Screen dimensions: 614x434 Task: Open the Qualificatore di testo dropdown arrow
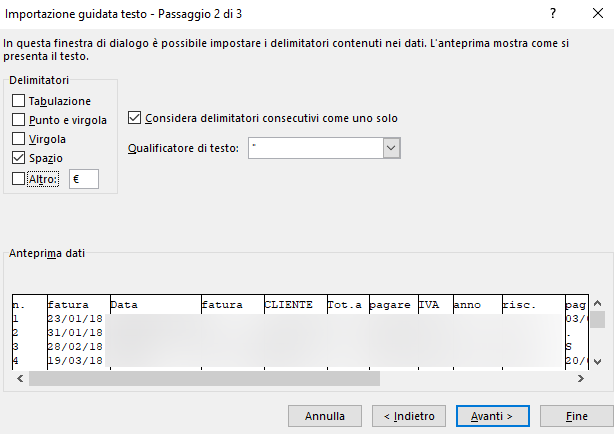coord(391,148)
